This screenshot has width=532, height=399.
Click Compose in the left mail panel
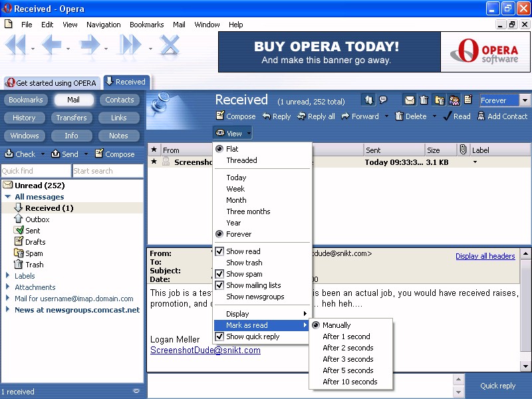point(115,154)
